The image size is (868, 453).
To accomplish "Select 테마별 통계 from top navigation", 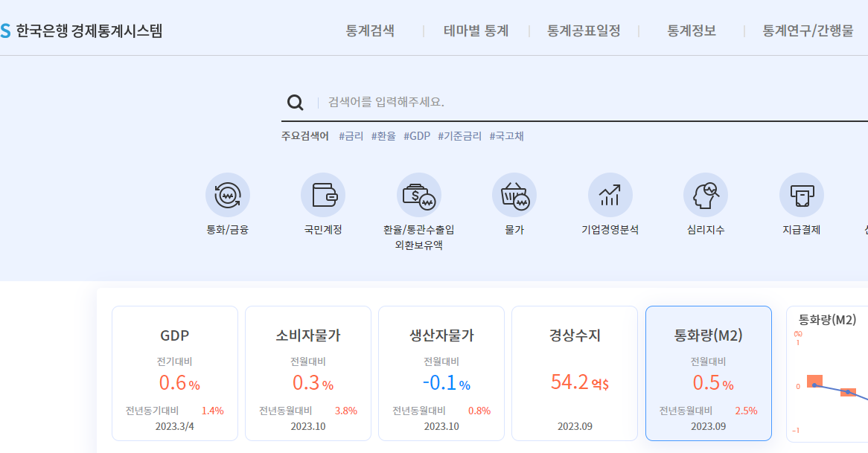I will (x=476, y=30).
